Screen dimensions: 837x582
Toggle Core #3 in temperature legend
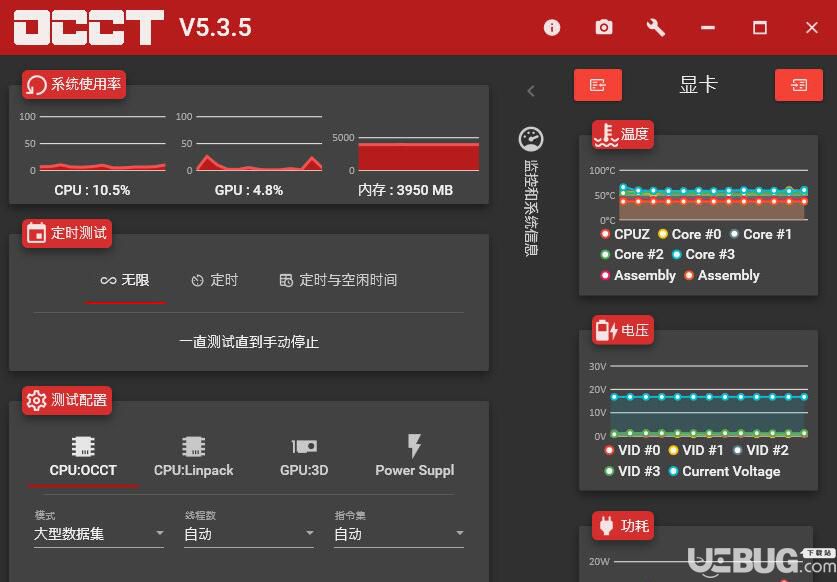click(704, 255)
